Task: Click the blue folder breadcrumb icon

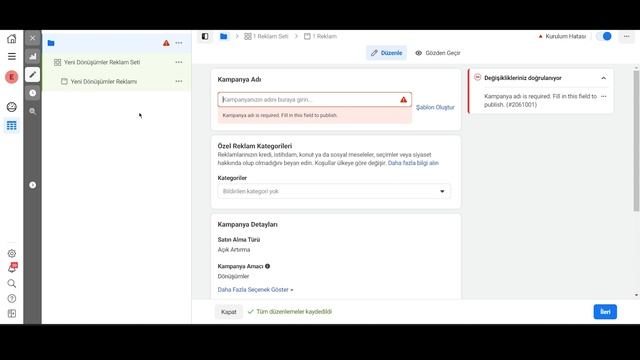Action: pos(224,36)
